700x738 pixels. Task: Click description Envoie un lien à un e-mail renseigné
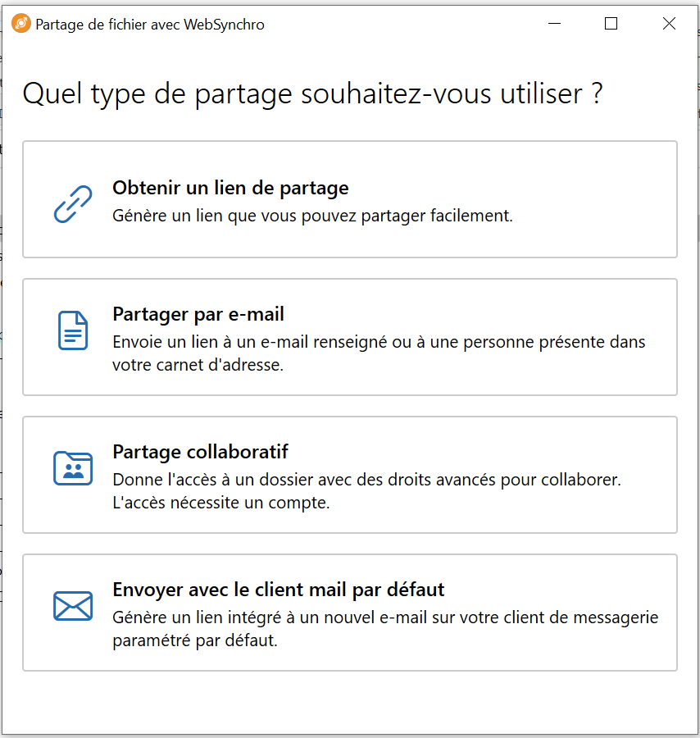(379, 342)
